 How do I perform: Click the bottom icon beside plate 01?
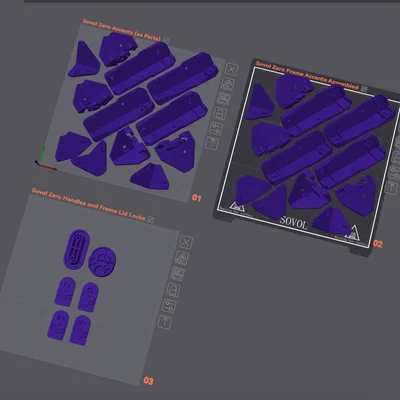point(212,143)
